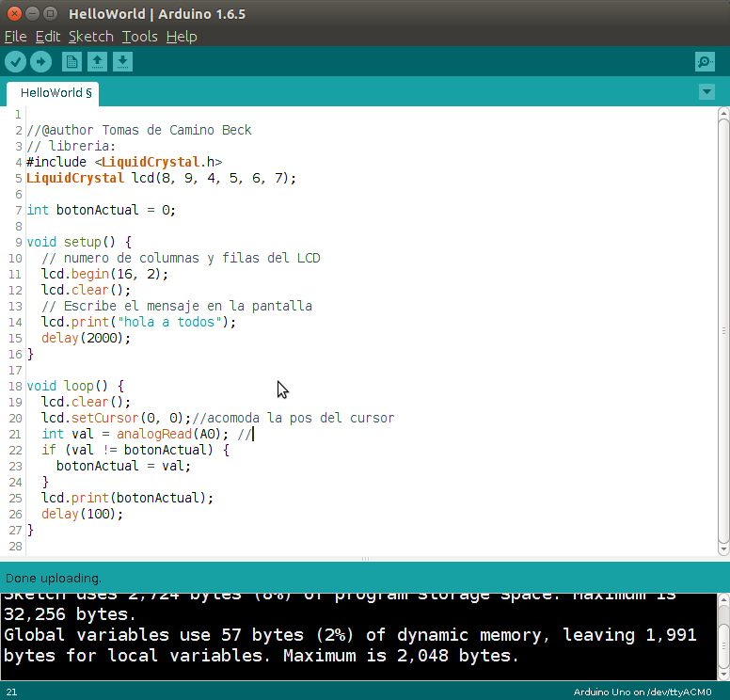Create a new sketch with New icon

coord(71,61)
